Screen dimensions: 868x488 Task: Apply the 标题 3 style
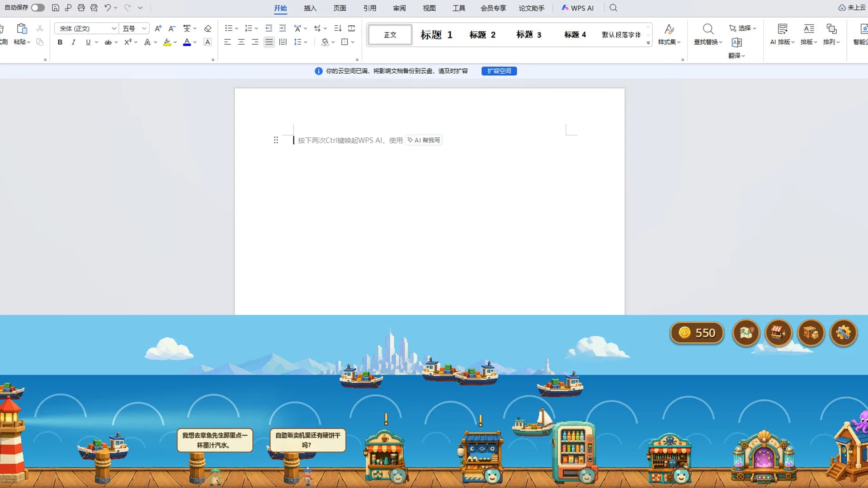[x=529, y=35]
